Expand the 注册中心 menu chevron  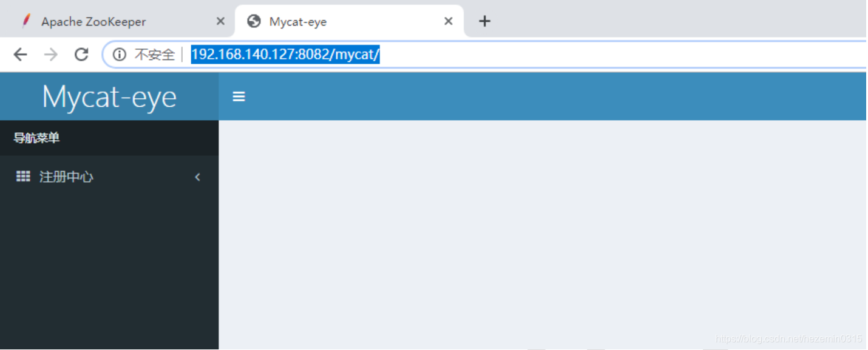(x=197, y=177)
